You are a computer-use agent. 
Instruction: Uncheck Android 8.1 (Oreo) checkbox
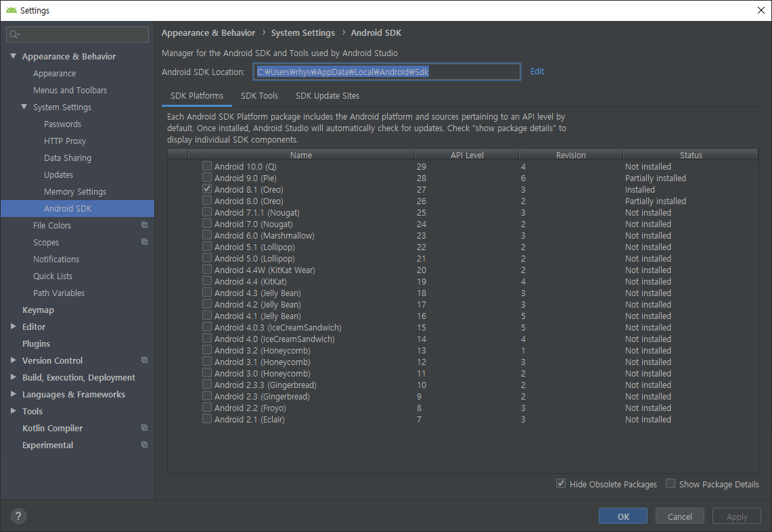(207, 189)
